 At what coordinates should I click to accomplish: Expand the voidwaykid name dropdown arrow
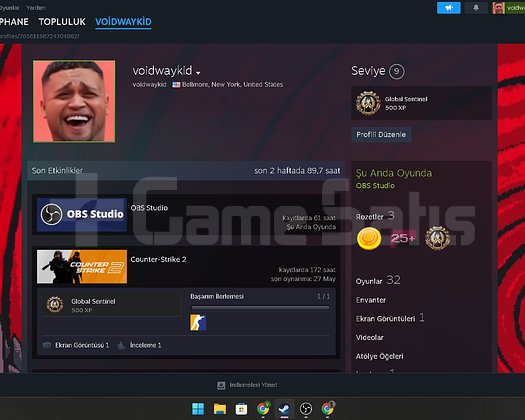198,73
